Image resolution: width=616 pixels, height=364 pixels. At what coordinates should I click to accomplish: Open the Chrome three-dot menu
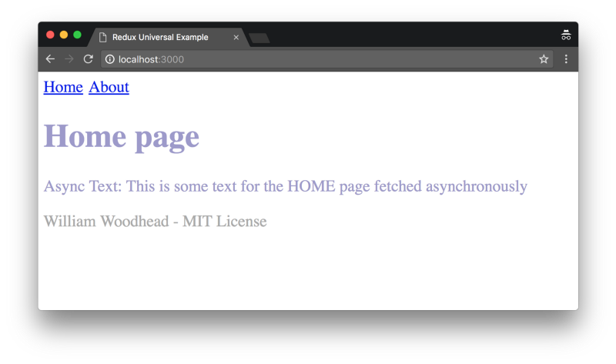(x=566, y=59)
